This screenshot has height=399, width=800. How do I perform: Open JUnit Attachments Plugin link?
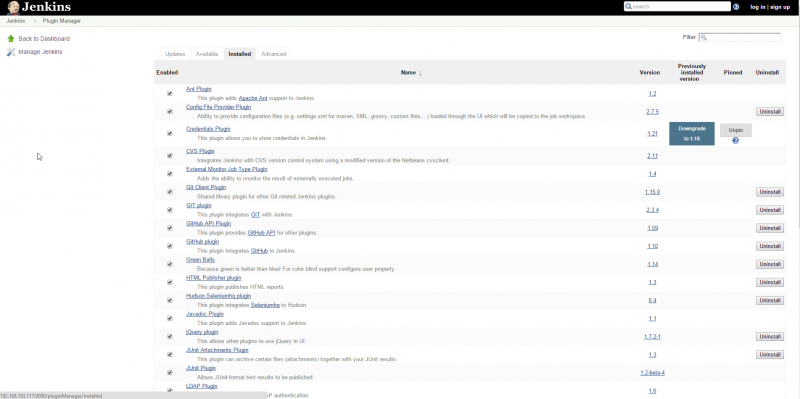pos(217,350)
